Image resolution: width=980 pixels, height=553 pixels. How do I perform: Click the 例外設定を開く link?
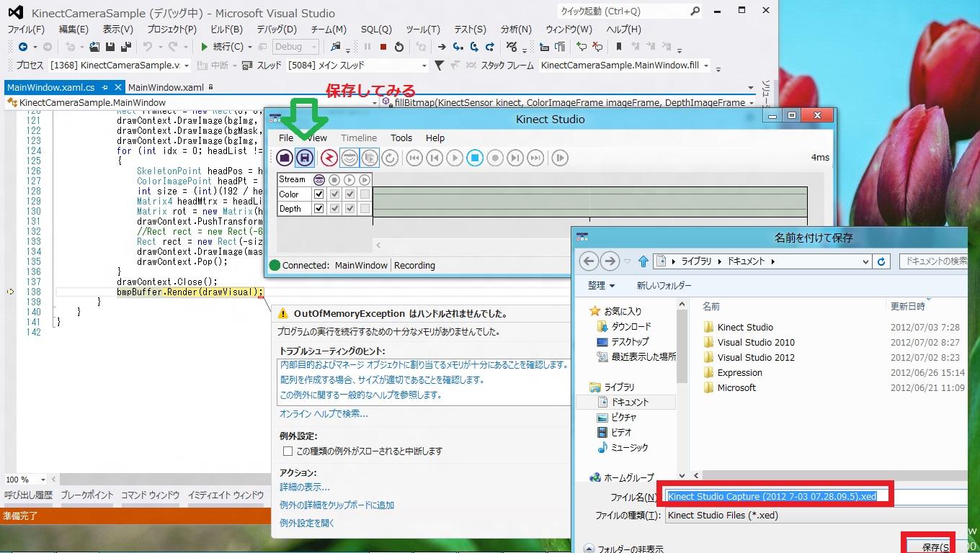307,523
